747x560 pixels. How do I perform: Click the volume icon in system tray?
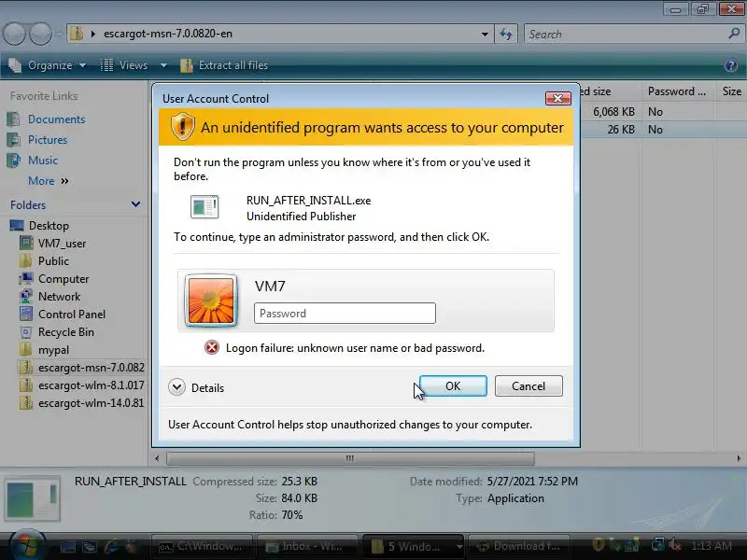[x=674, y=545]
